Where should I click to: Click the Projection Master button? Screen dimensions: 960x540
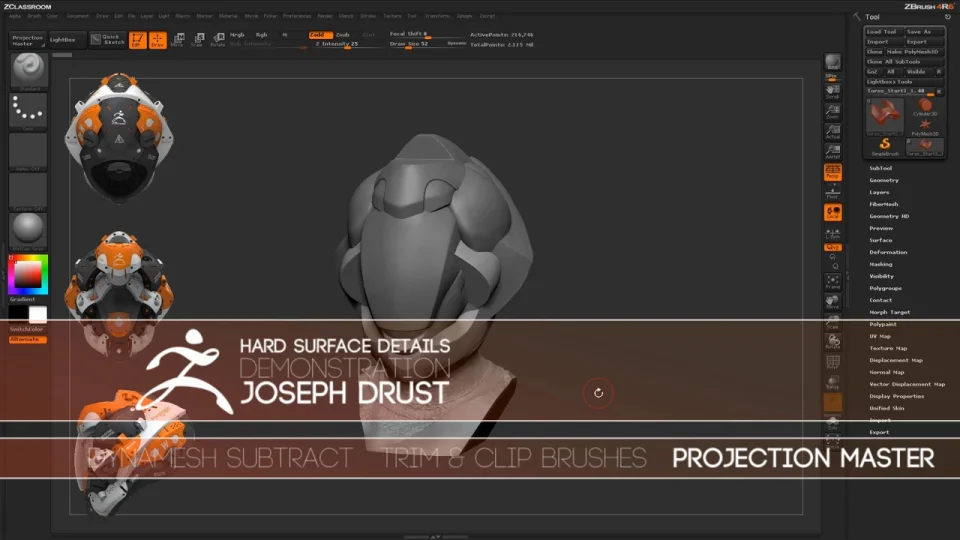[28, 40]
